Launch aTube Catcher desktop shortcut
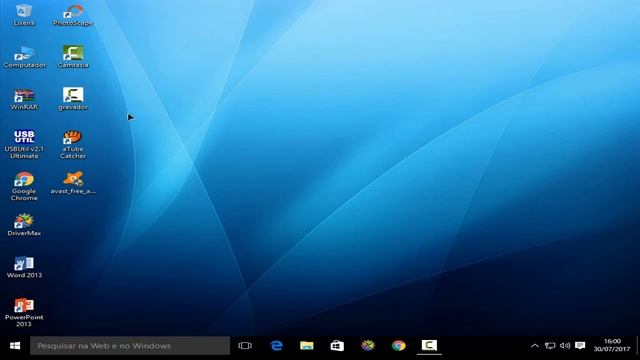The image size is (640, 360). pos(73,144)
